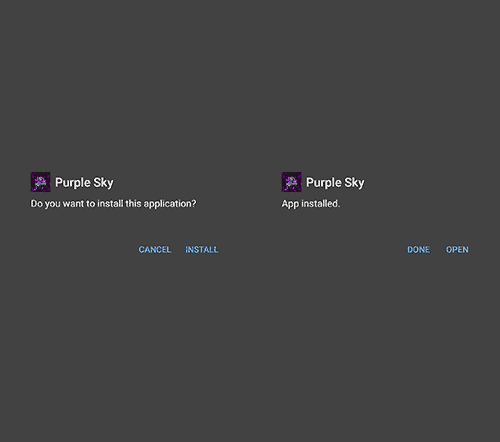Click Purple Sky icon in install prompt
Image resolution: width=500 pixels, height=442 pixels.
pos(41,182)
